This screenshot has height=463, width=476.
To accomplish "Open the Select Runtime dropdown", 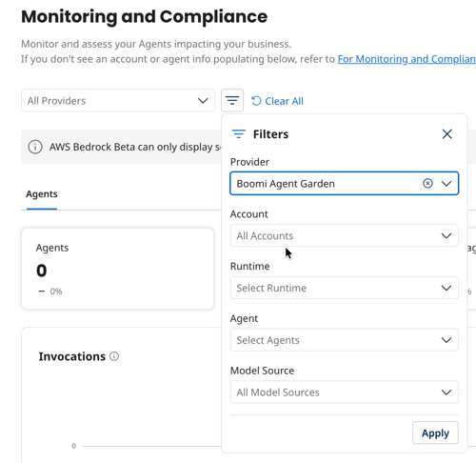I will click(345, 288).
